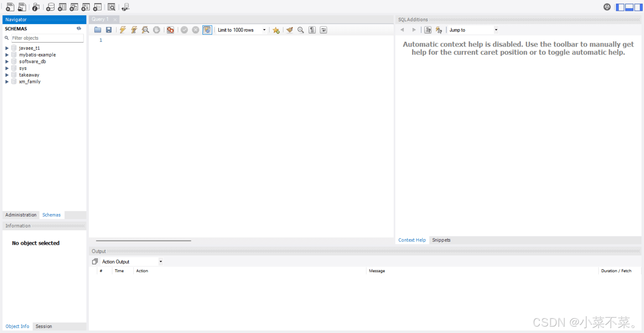The image size is (644, 333).
Task: Commit the current transaction checkmark
Action: click(x=184, y=30)
